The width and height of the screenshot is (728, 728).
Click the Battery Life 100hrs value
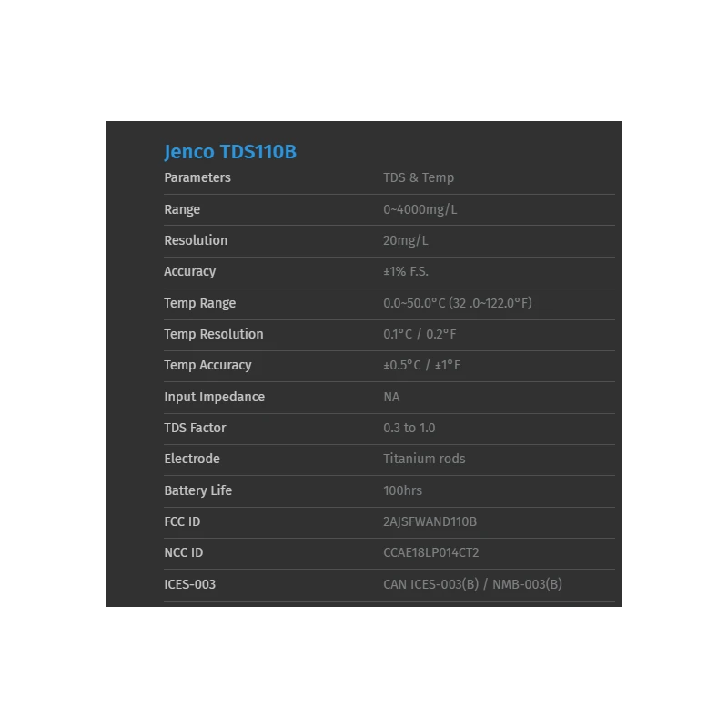pos(401,490)
